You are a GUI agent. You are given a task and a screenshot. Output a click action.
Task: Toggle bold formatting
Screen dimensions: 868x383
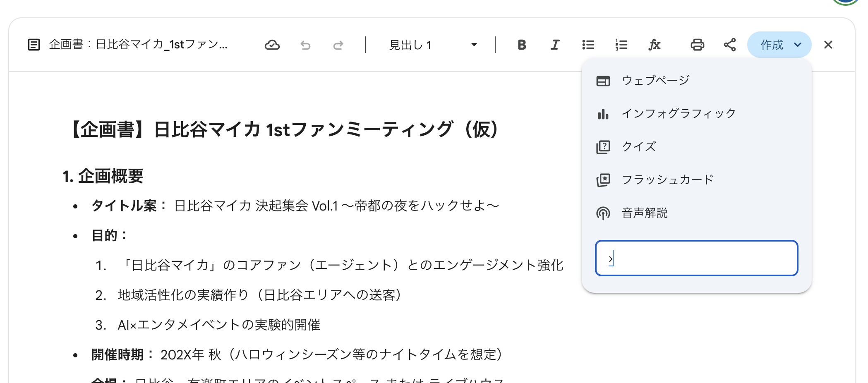click(522, 45)
